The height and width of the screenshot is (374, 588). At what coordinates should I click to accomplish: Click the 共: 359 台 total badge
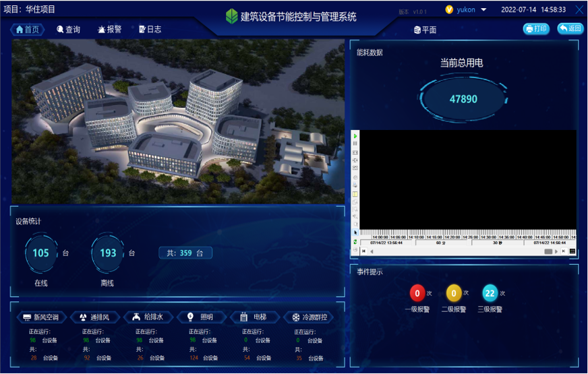tap(185, 253)
